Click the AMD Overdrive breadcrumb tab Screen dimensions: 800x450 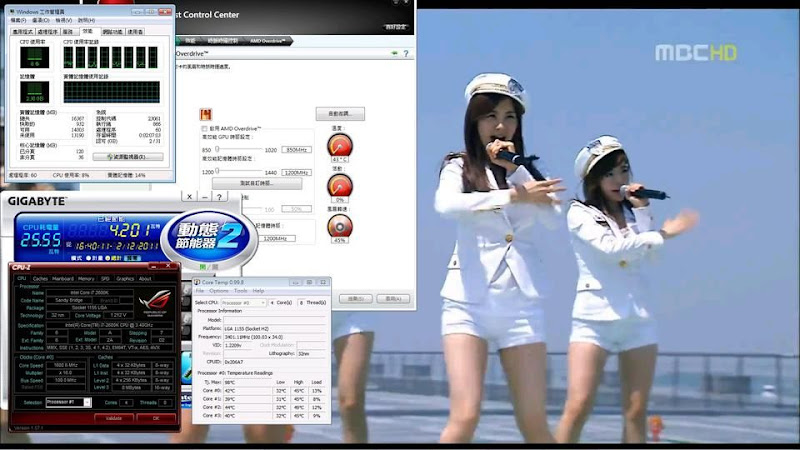(x=267, y=41)
